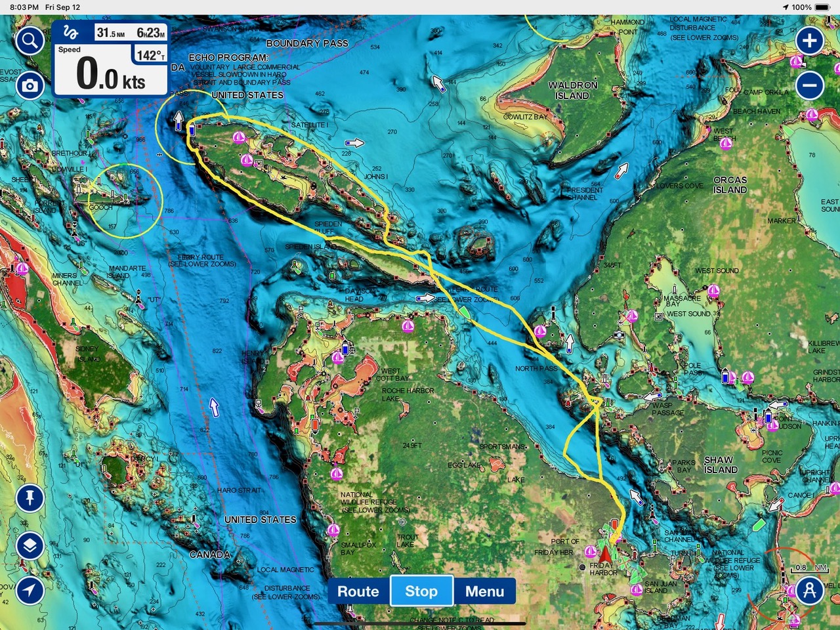The width and height of the screenshot is (840, 630).
Task: Tap the track icon in speed panel
Action: click(71, 33)
